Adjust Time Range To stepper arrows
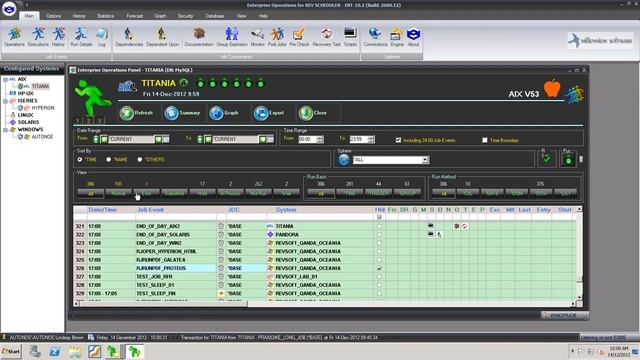This screenshot has height=360, width=640. pos(371,140)
